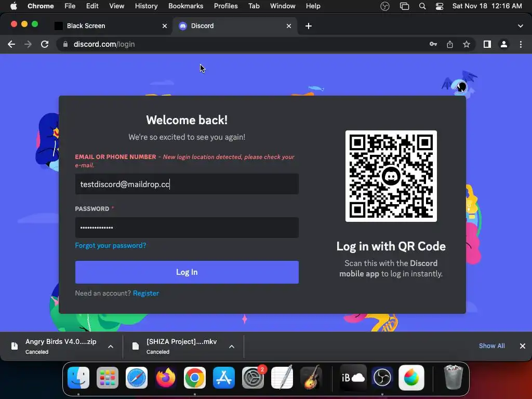Open the Bookmarks menu
532x399 pixels.
coord(186,6)
